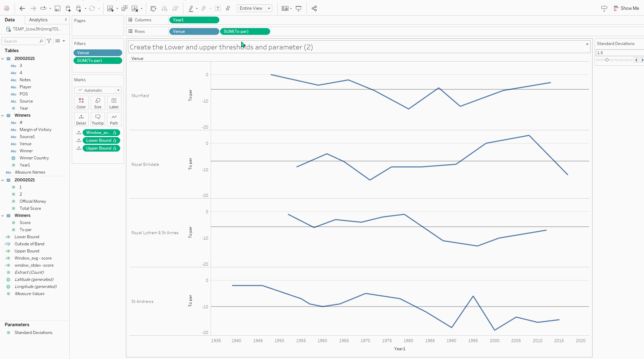Click the Group Members paperclip icon

point(203,8)
